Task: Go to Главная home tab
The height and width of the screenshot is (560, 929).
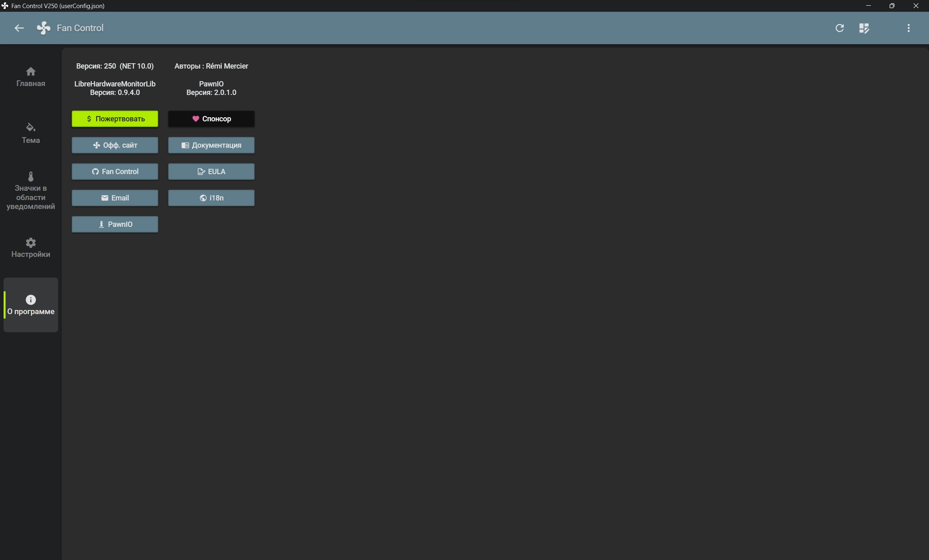Action: pos(31,77)
